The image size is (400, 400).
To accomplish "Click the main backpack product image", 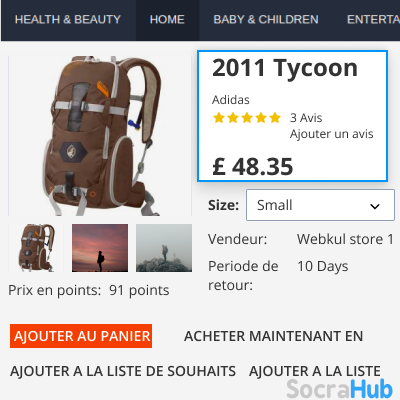I will pyautogui.click(x=100, y=136).
